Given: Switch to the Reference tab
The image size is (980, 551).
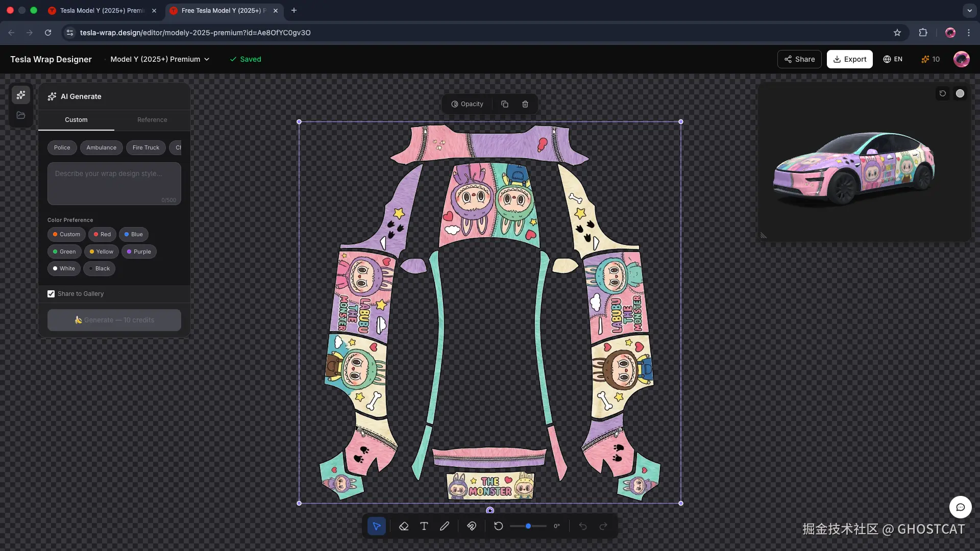Looking at the screenshot, I should [x=152, y=120].
